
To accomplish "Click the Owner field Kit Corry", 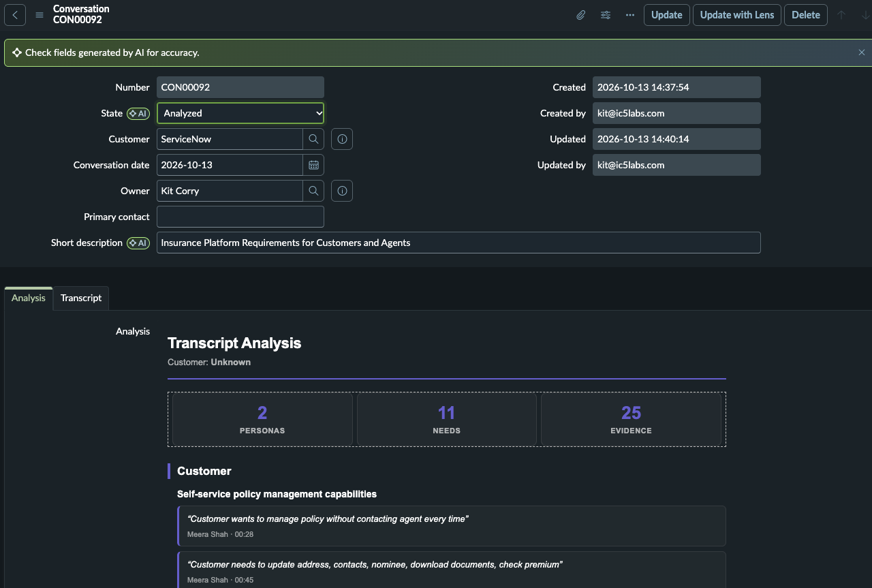I will [230, 191].
